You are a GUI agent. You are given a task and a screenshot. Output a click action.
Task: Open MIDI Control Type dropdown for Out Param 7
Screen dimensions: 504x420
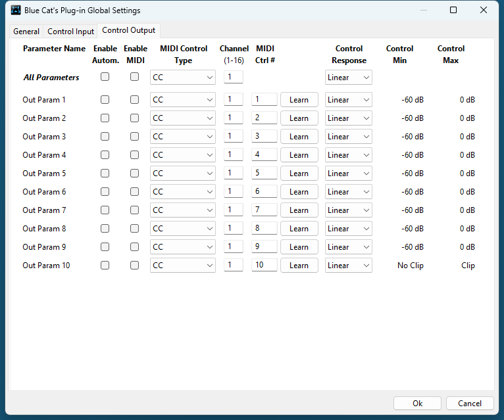pos(183,210)
